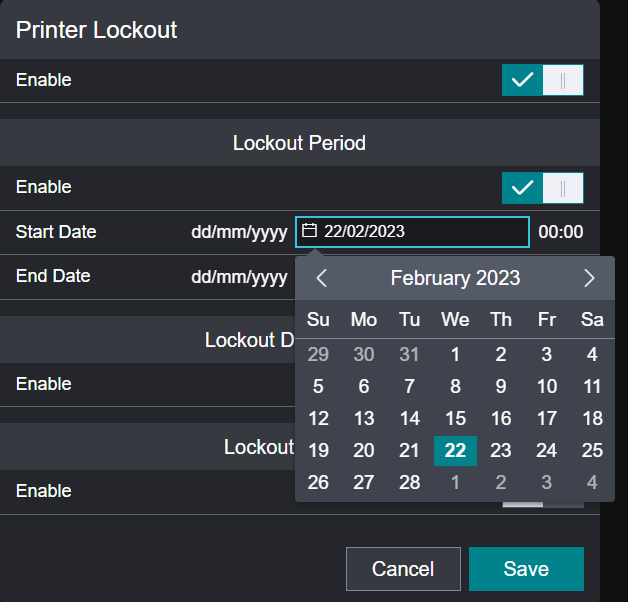Save the printer lockout settings
Viewport: 628px width, 602px height.
(526, 569)
